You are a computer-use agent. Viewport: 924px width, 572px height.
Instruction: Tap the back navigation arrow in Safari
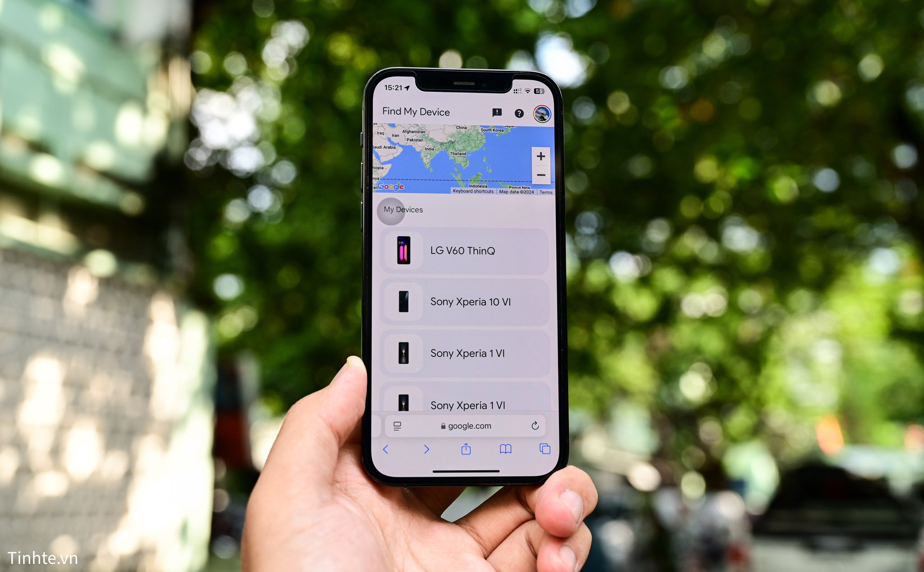pos(387,451)
